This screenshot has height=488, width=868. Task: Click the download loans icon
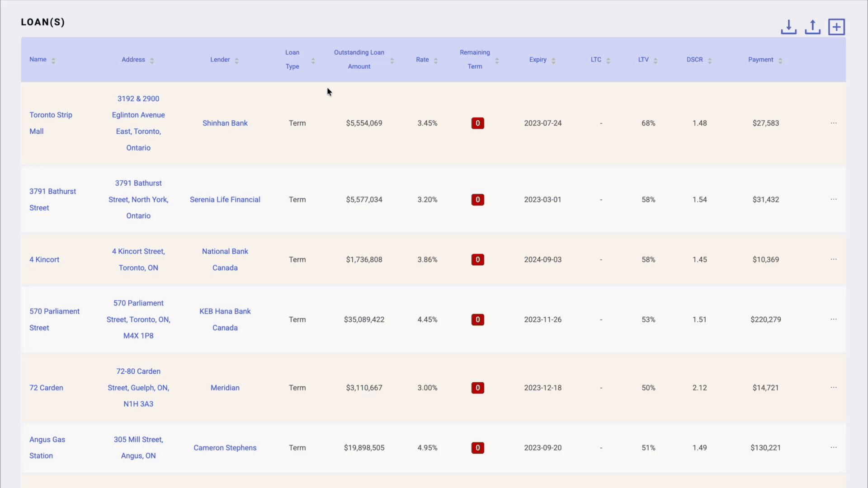point(788,27)
